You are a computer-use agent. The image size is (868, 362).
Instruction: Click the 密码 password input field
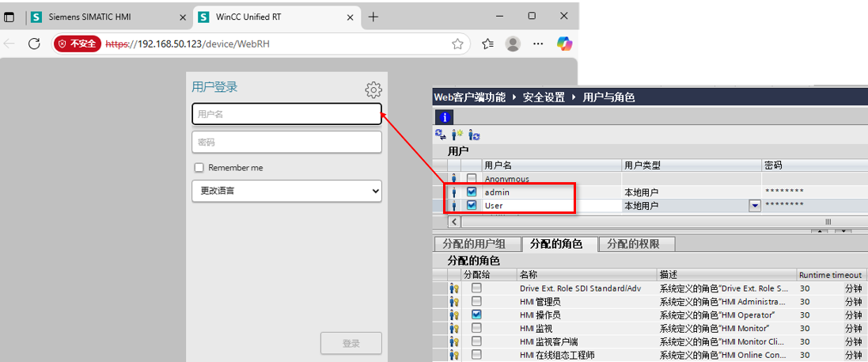click(286, 142)
